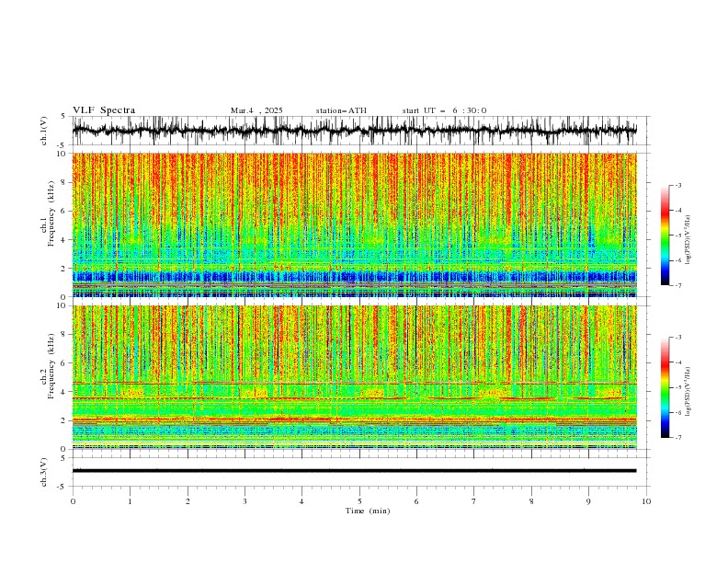Image resolution: width=728 pixels, height=563 pixels.
Task: Click the "station=ATH" header label
Action: (341, 110)
